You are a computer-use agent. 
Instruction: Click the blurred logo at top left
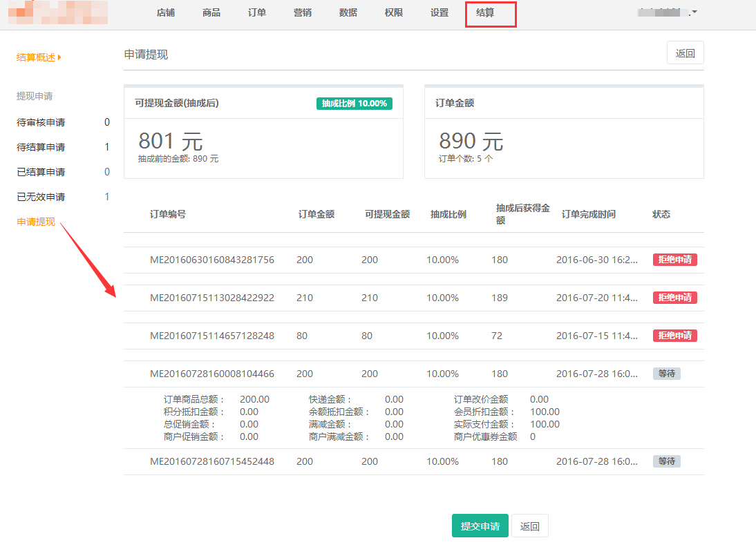59,12
